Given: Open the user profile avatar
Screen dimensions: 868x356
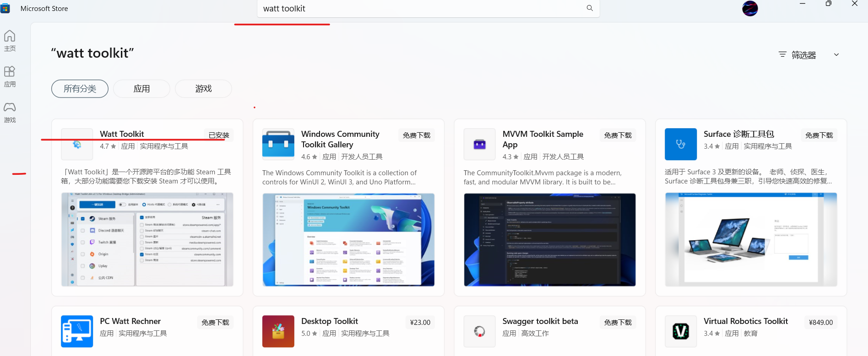Looking at the screenshot, I should 750,8.
